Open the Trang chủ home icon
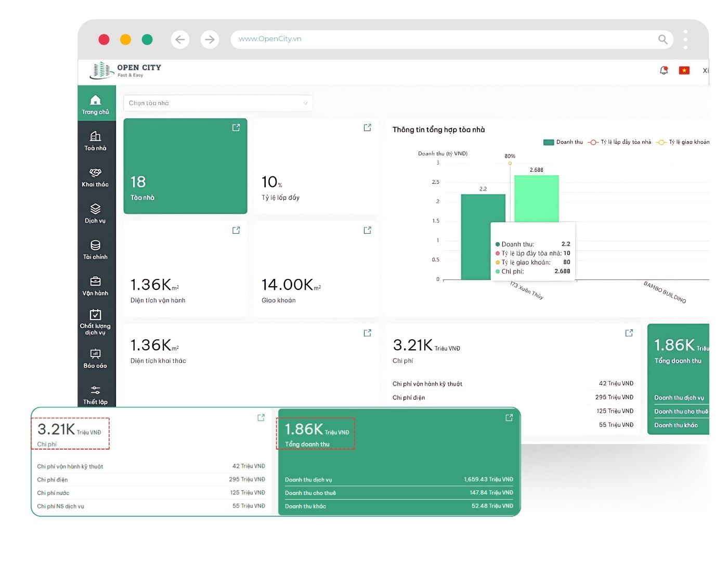The height and width of the screenshot is (562, 728). point(96,100)
